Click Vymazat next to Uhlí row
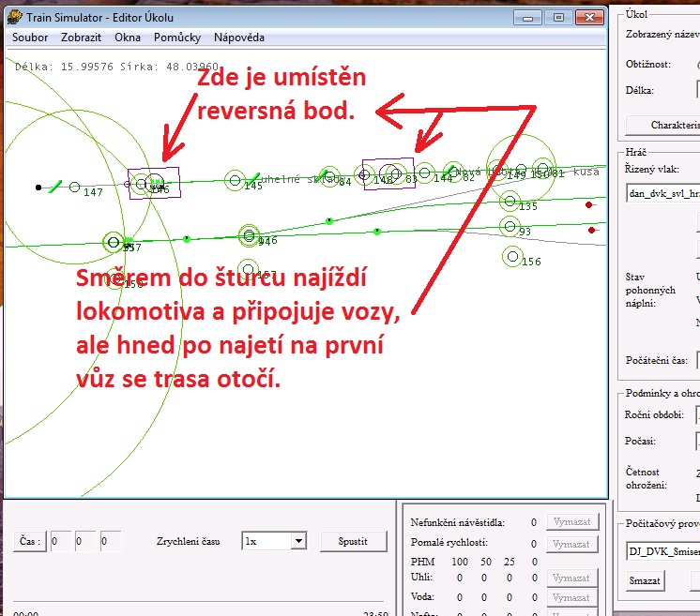700x616 pixels. [572, 578]
